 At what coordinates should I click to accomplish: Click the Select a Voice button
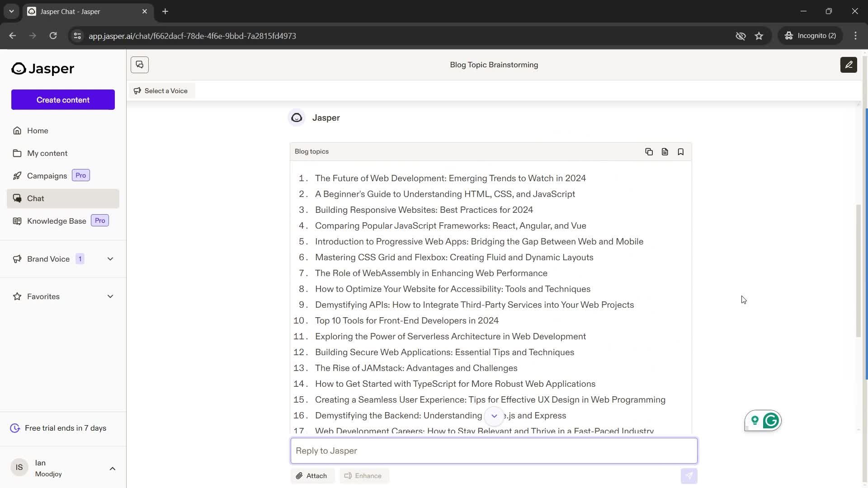[x=161, y=90]
